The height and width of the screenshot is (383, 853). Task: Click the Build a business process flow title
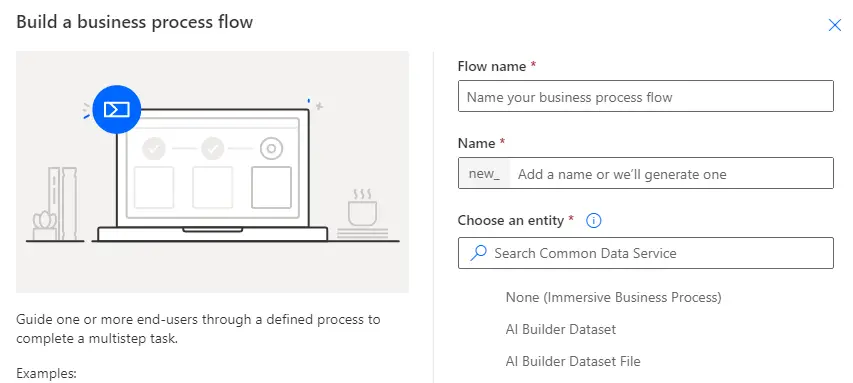pyautogui.click(x=134, y=22)
